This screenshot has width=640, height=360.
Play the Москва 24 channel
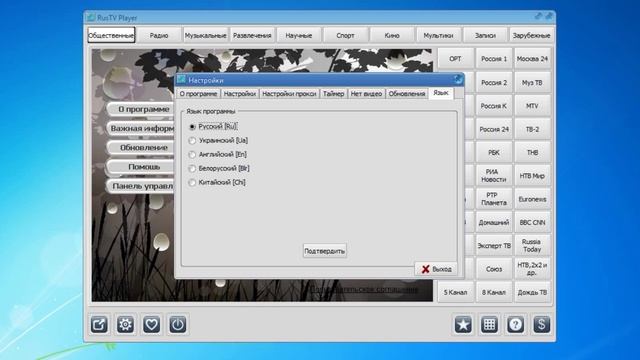tap(532, 59)
